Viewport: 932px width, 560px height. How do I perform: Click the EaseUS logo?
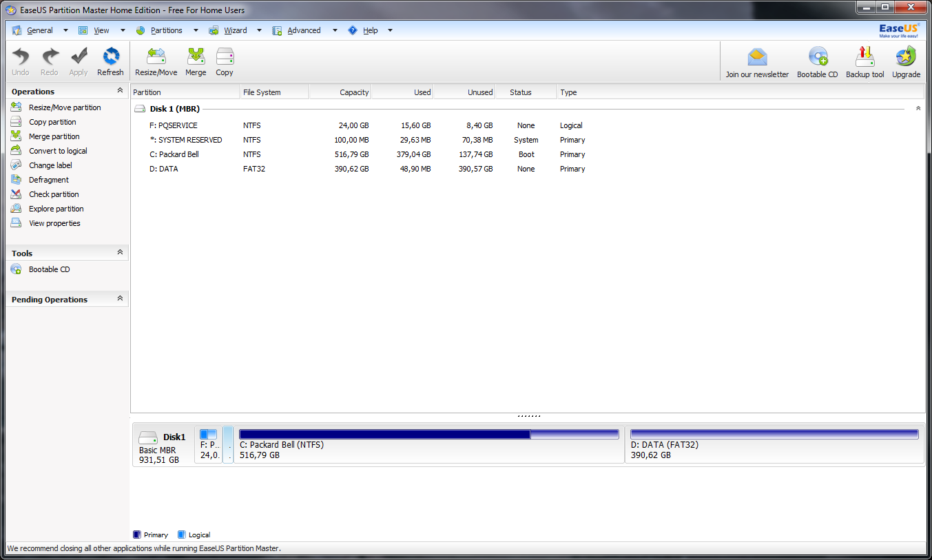tap(898, 30)
